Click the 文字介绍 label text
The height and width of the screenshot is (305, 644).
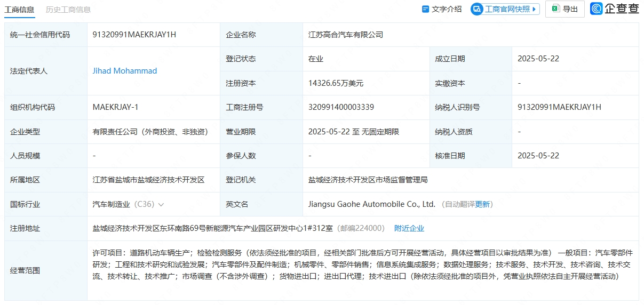tap(447, 9)
